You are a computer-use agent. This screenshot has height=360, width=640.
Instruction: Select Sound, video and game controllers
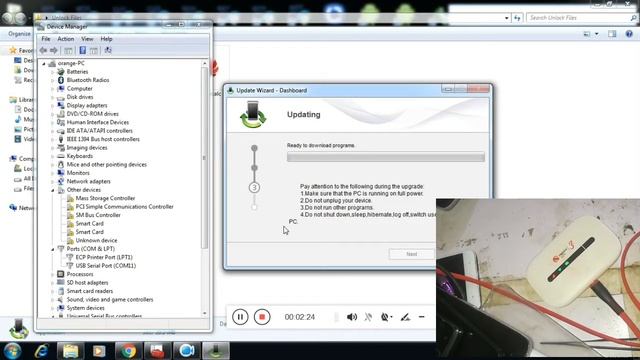pyautogui.click(x=110, y=300)
